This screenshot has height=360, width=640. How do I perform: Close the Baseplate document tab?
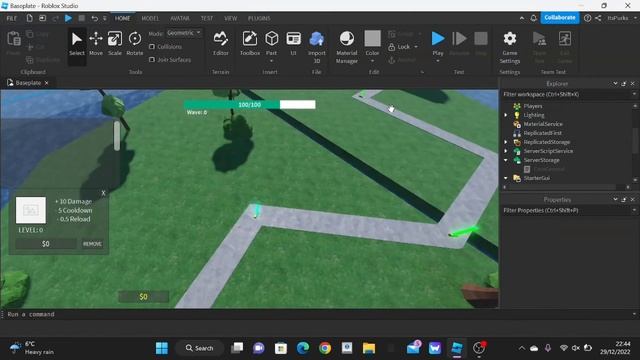point(47,83)
